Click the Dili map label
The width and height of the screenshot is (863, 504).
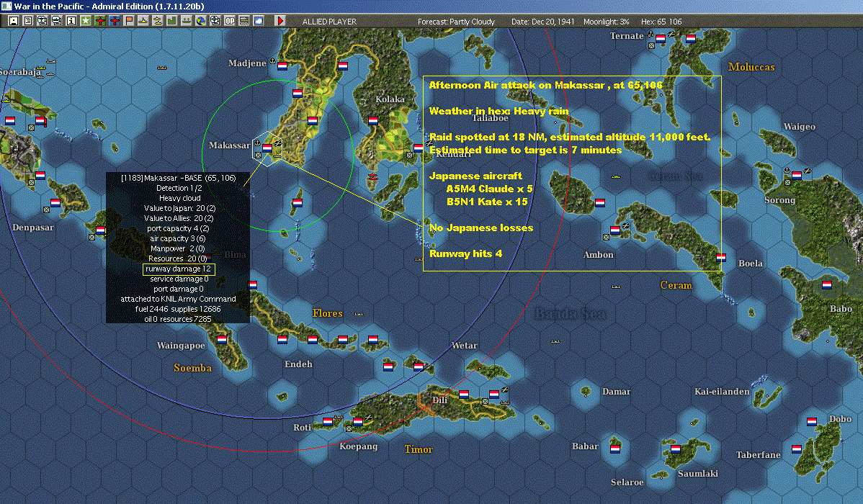pos(439,400)
